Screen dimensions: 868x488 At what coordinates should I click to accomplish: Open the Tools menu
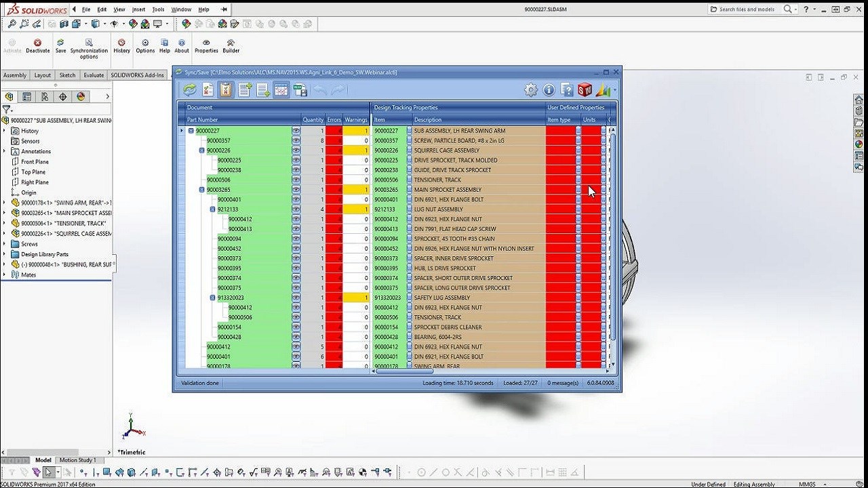(158, 9)
